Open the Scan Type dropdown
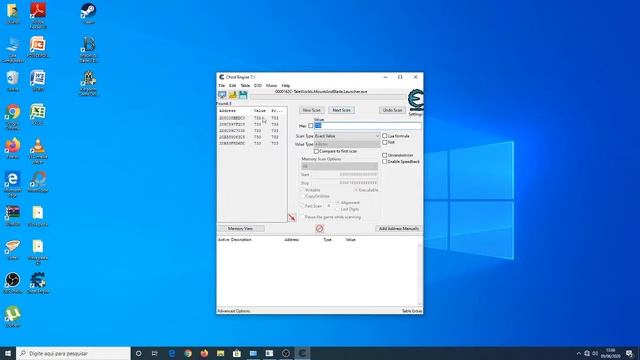The height and width of the screenshot is (360, 640). tap(347, 136)
